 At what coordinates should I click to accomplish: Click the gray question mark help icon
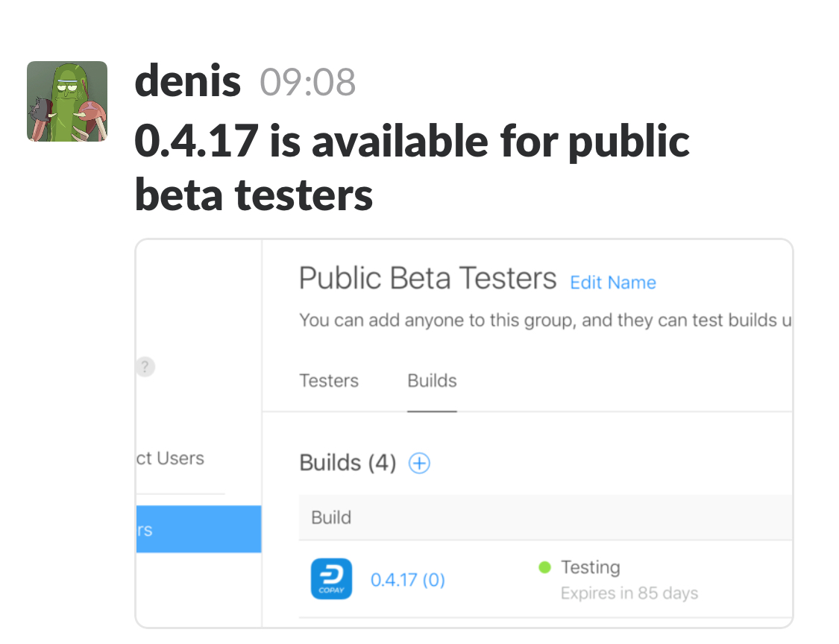pos(145,367)
